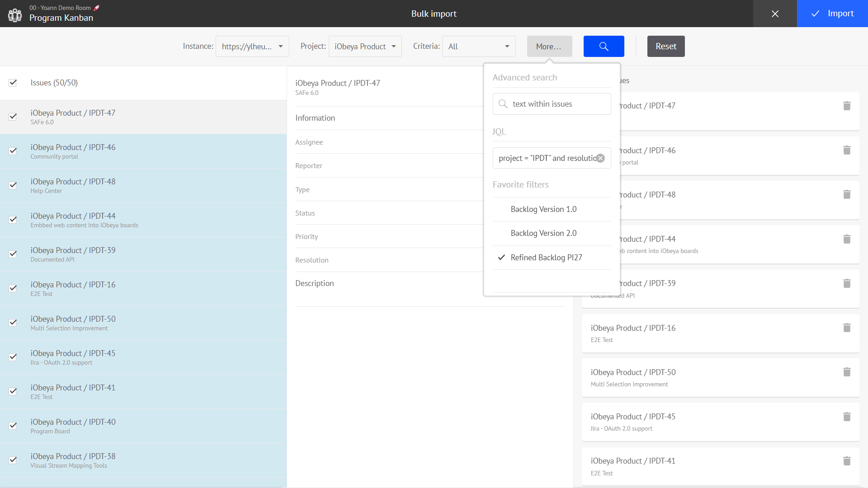The width and height of the screenshot is (868, 488).
Task: Select the IPDT-38 Visual Stream Mapping row
Action: tap(143, 460)
